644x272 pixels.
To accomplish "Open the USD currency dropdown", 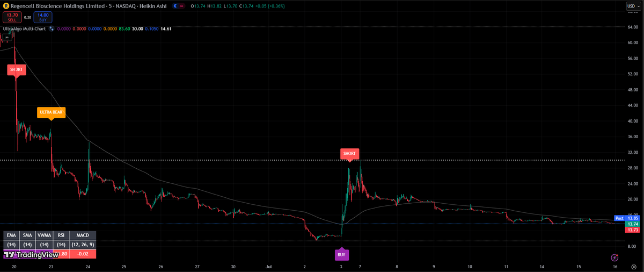I will click(633, 6).
